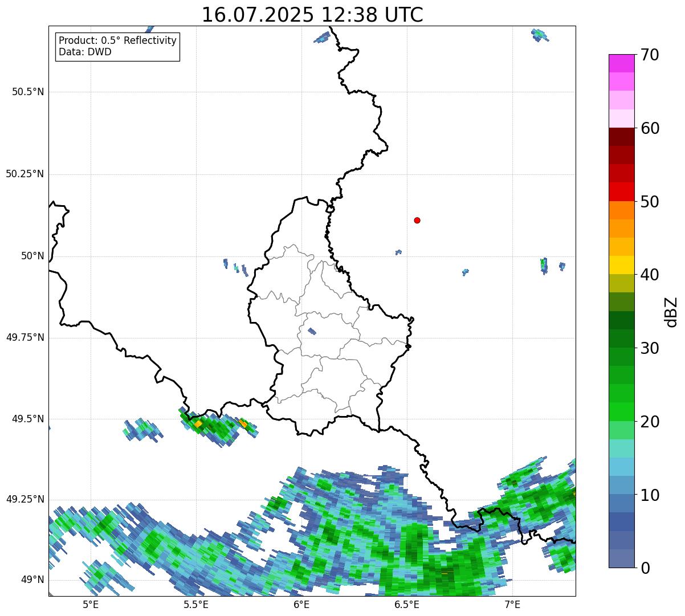685x616 pixels.
Task: Click the small isolated echo inside Luxembourg
Action: pyautogui.click(x=312, y=331)
